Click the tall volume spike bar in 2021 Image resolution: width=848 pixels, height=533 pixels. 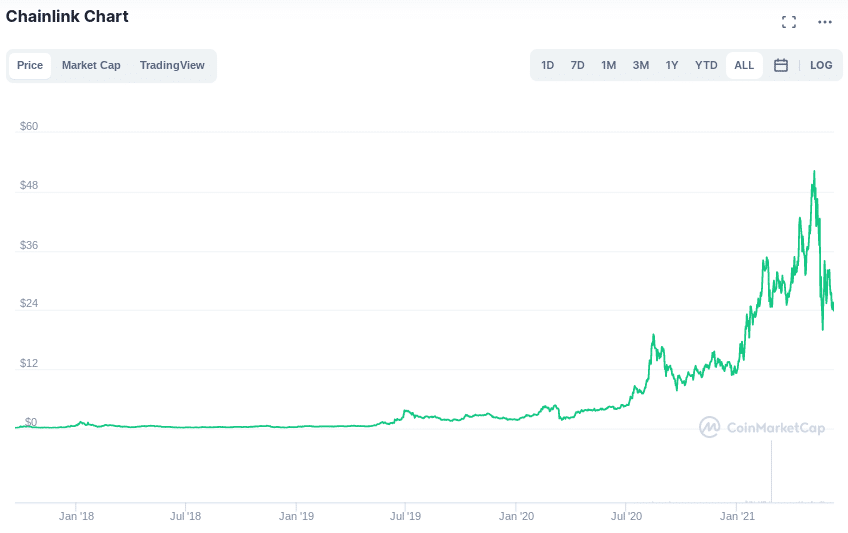coord(771,471)
